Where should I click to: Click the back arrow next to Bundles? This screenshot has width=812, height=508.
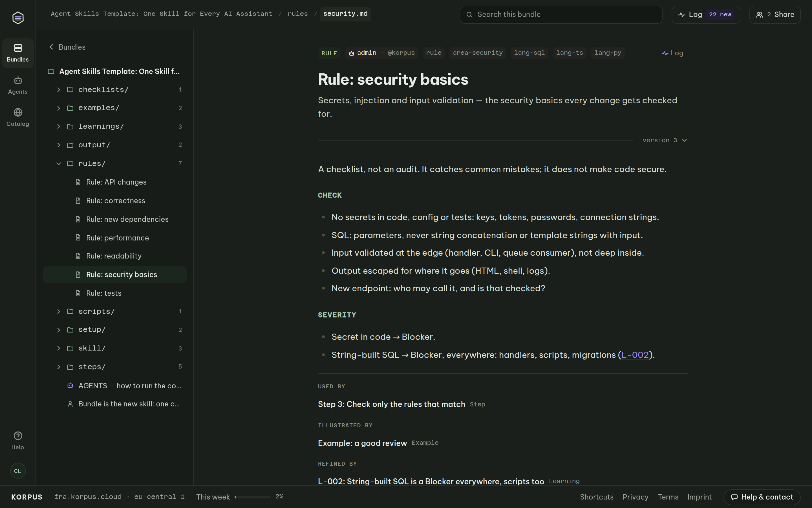pos(51,47)
